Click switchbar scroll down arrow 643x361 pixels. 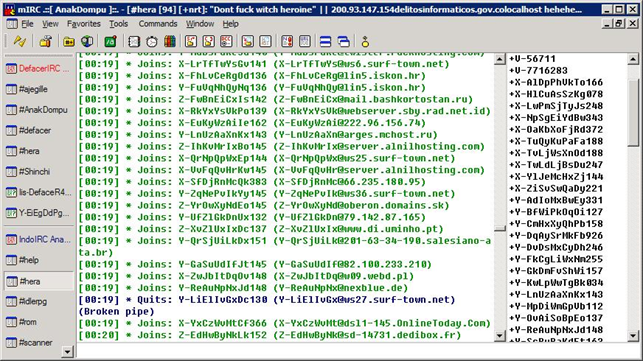pos(67,352)
